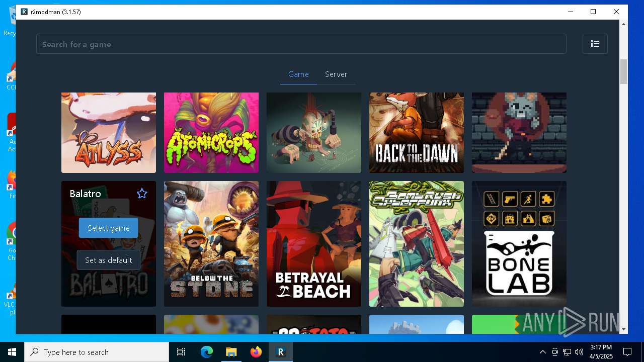Viewport: 644px width, 362px height.
Task: Open the volume control tray icon
Action: coord(579,352)
